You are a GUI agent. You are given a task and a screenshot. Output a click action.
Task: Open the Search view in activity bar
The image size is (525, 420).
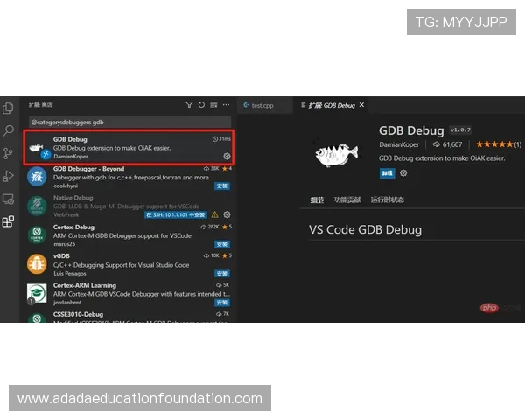pos(9,131)
